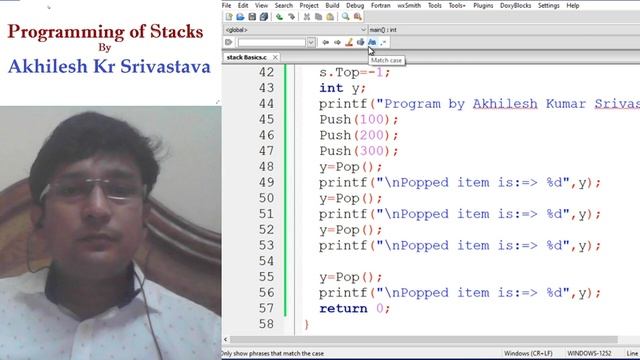Viewport: 640px width, 360px height.
Task: Click the Undo arrow icon
Action: point(279,17)
